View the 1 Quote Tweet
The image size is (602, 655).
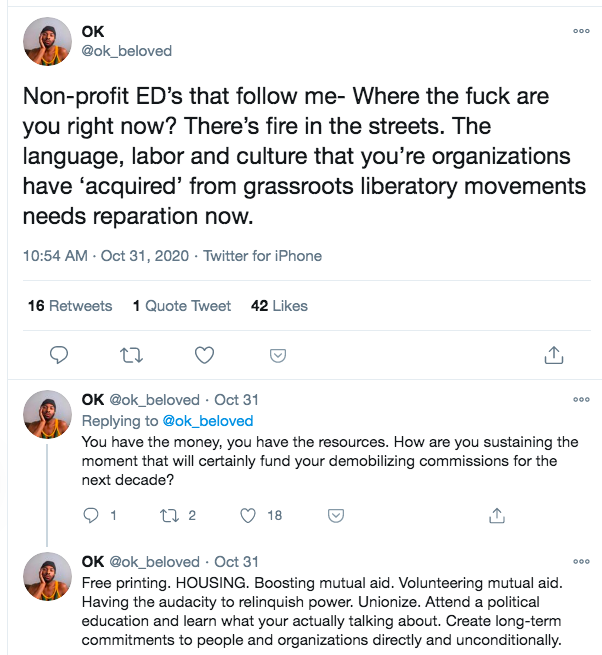(184, 306)
